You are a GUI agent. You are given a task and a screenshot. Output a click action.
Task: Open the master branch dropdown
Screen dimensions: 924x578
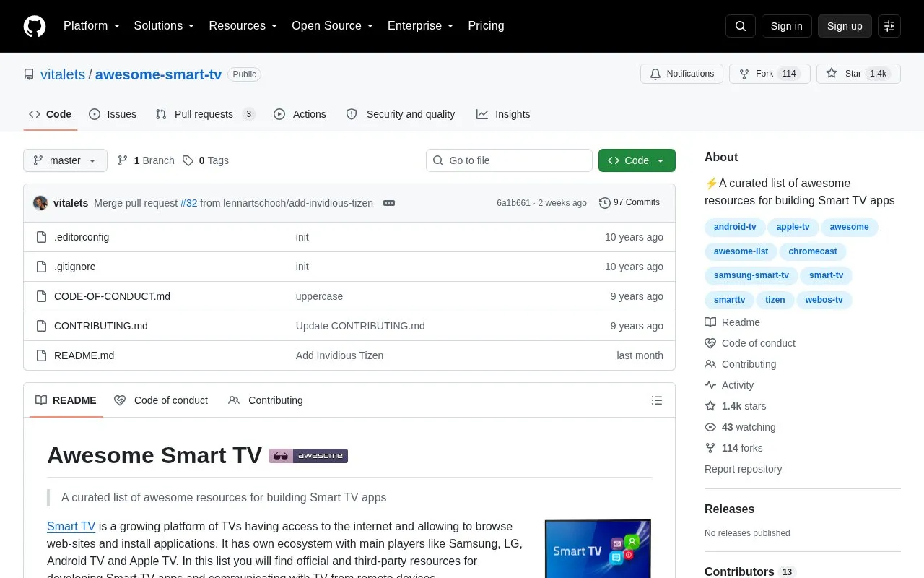pos(65,160)
